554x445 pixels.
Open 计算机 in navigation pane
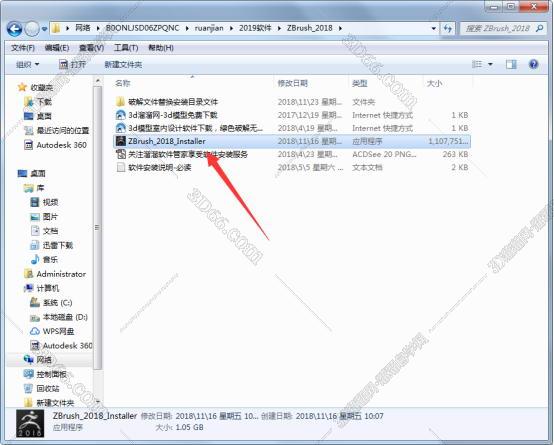point(48,288)
